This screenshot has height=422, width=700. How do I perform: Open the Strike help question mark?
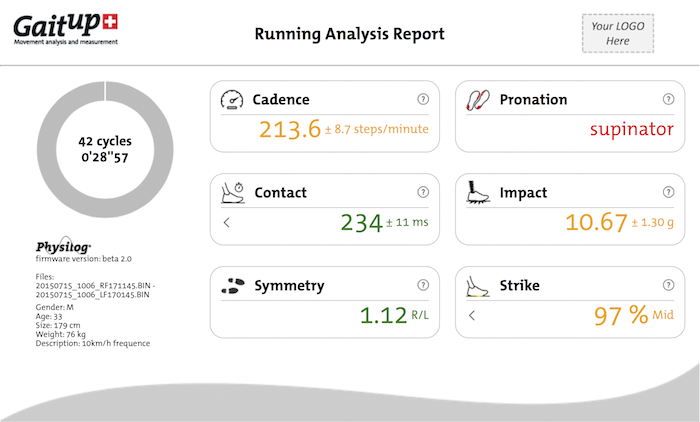pyautogui.click(x=668, y=285)
